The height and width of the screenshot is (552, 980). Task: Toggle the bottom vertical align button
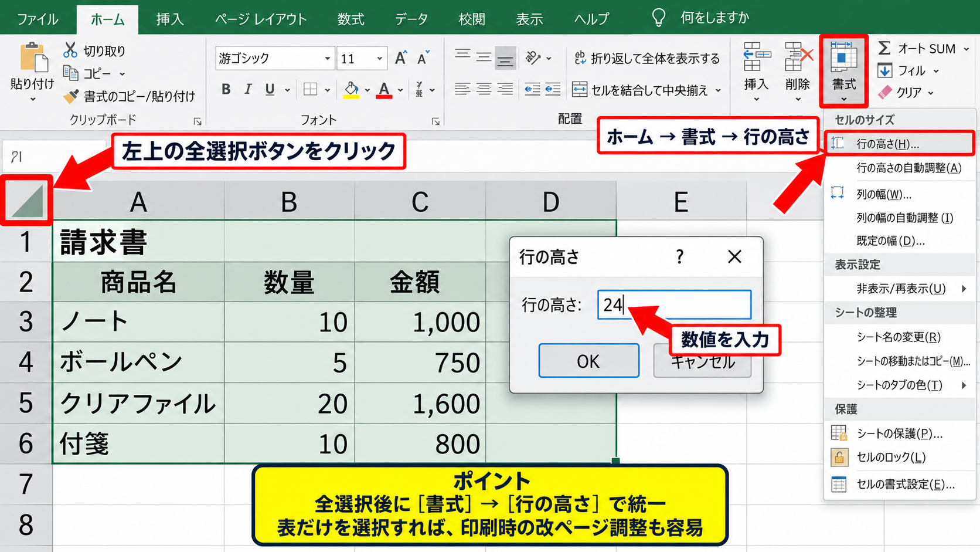(505, 57)
